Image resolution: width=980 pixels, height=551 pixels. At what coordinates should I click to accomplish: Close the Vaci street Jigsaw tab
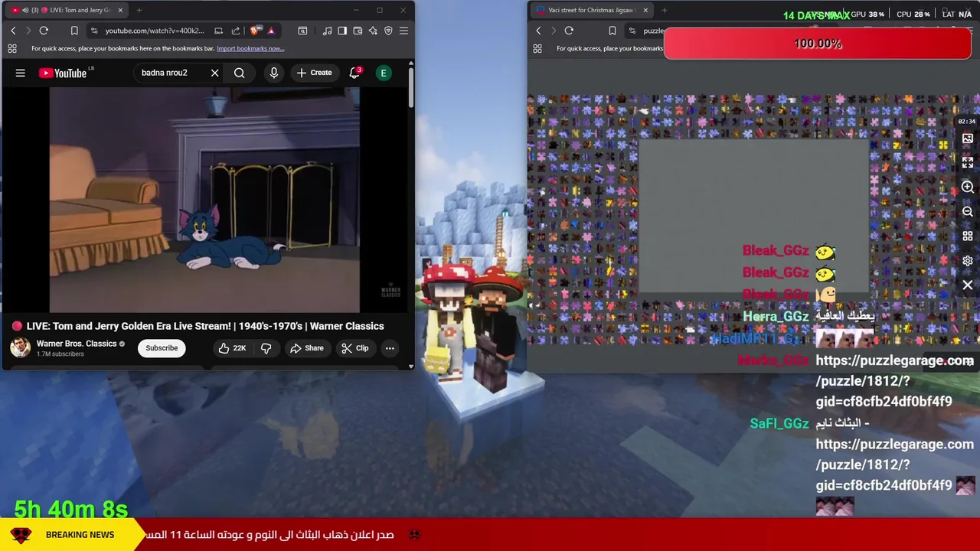[645, 10]
